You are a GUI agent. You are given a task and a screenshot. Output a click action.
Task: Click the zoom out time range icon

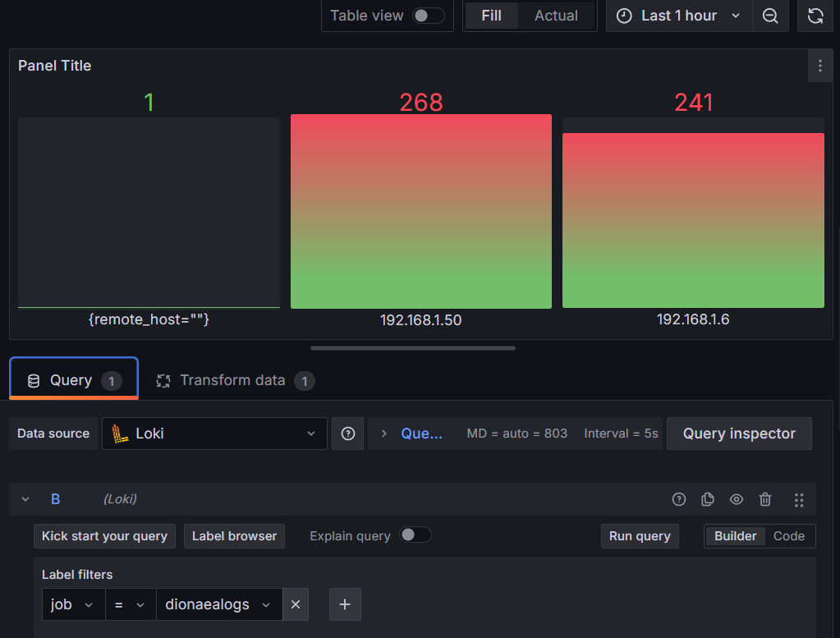[770, 16]
